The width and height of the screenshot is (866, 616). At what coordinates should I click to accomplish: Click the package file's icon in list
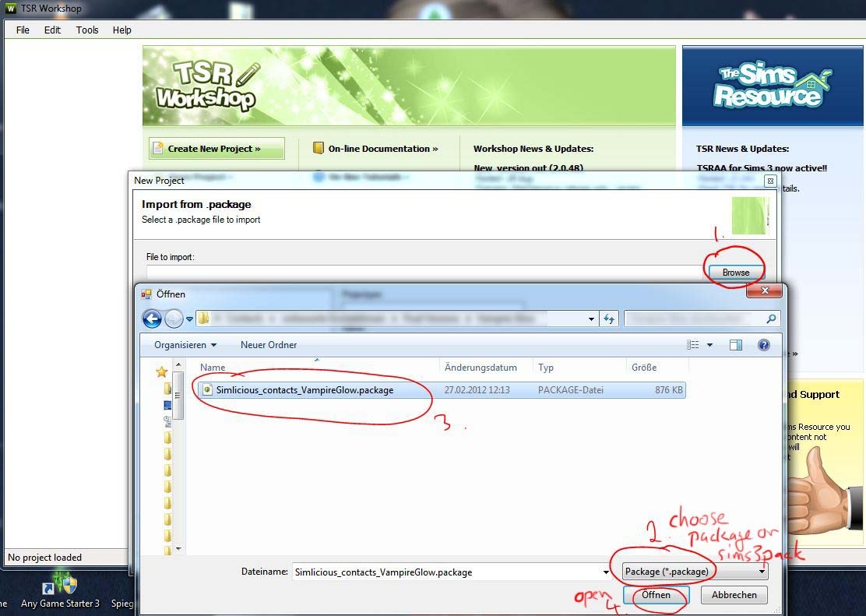click(206, 390)
